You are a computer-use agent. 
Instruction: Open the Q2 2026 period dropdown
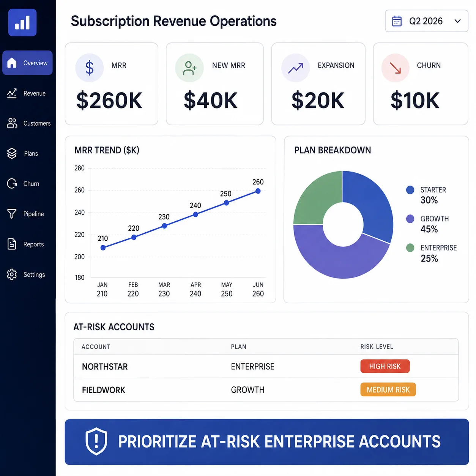click(x=427, y=21)
